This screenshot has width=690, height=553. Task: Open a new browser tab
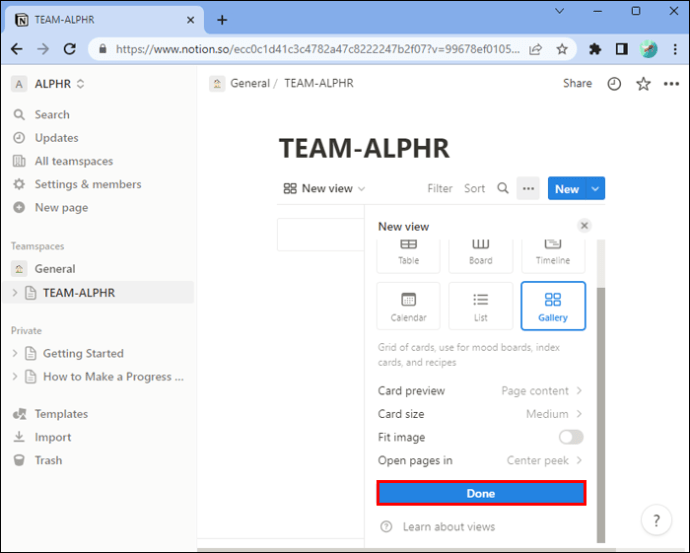click(x=222, y=20)
